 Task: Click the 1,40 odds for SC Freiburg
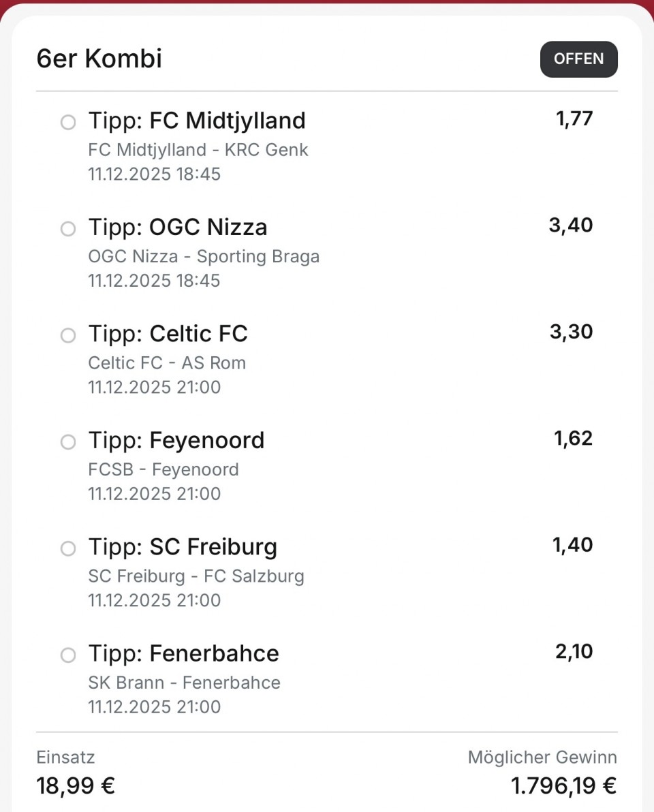click(x=572, y=545)
